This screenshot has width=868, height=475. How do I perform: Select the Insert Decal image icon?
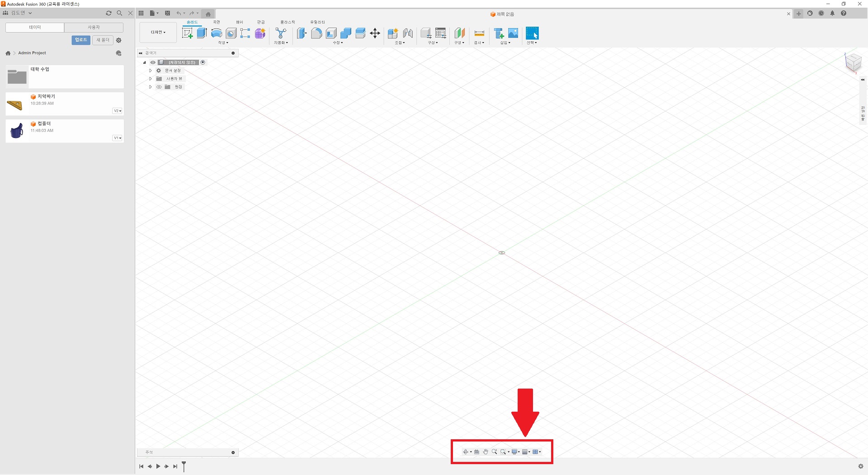point(513,33)
